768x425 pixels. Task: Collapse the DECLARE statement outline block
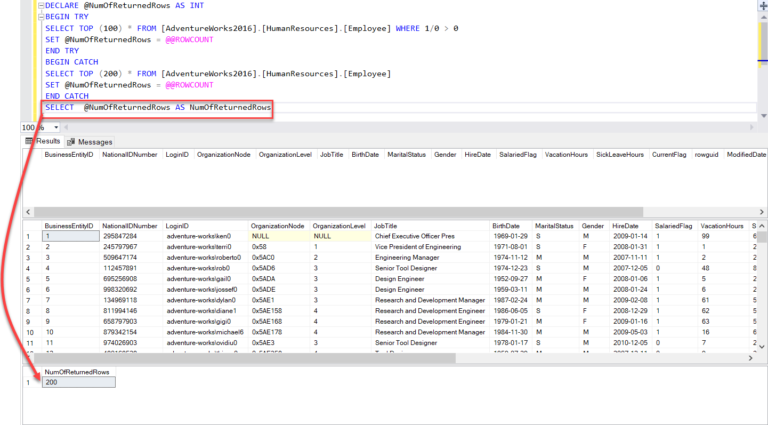click(41, 6)
